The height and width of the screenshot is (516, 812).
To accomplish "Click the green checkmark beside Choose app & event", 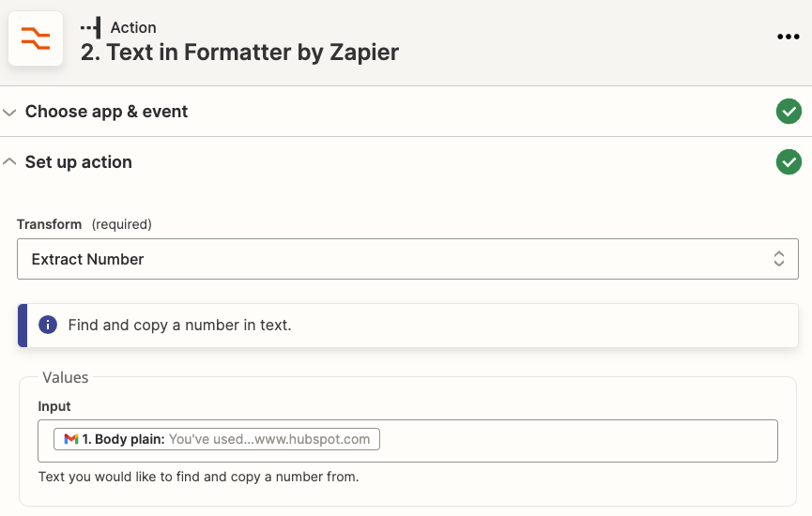I will tap(788, 112).
